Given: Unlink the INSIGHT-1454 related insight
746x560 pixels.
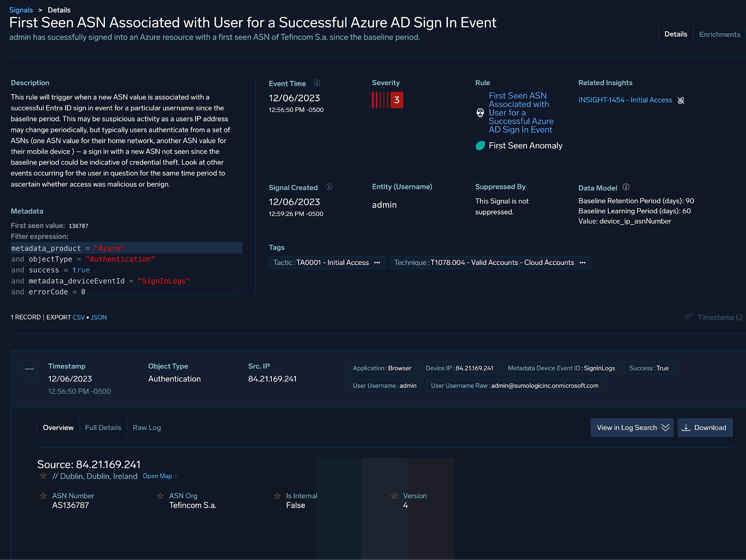Looking at the screenshot, I should (x=681, y=100).
